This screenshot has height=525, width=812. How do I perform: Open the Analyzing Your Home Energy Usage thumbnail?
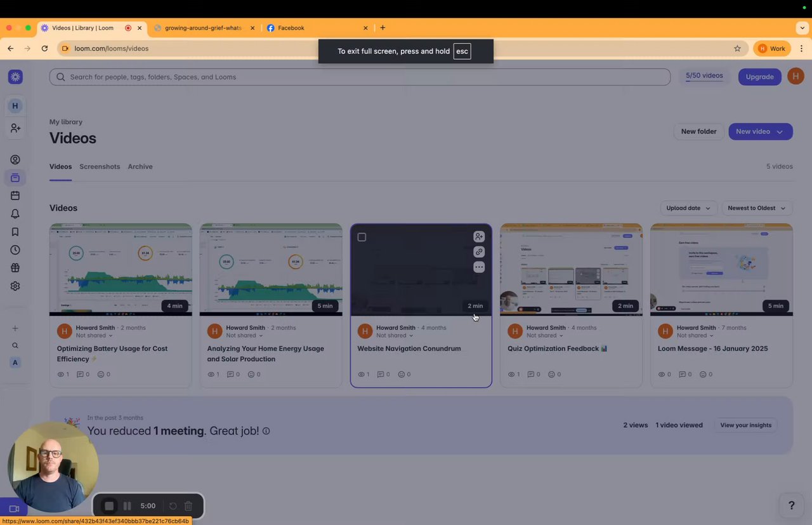(271, 270)
